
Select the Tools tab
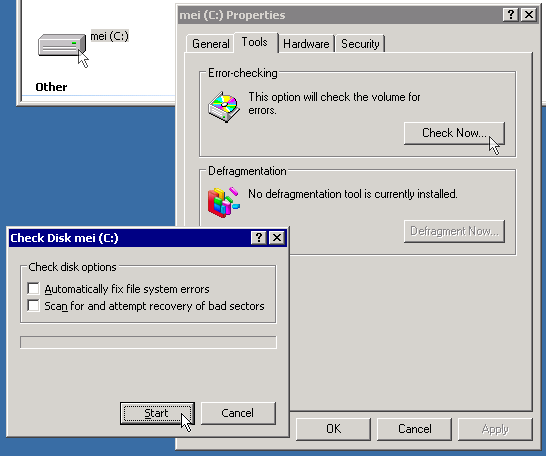coord(255,42)
